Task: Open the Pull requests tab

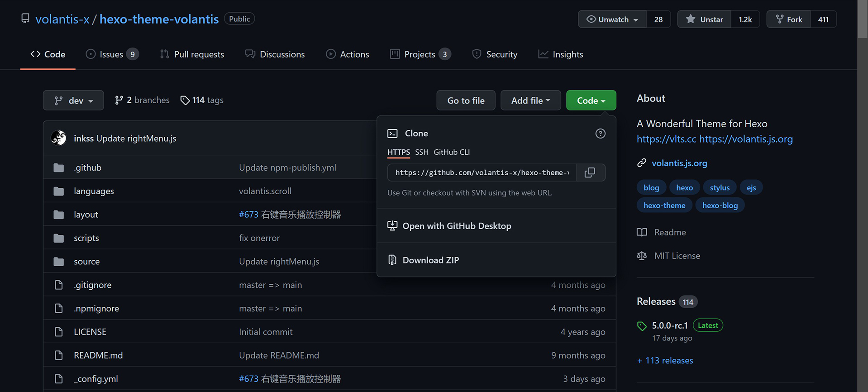Action: coord(192,54)
